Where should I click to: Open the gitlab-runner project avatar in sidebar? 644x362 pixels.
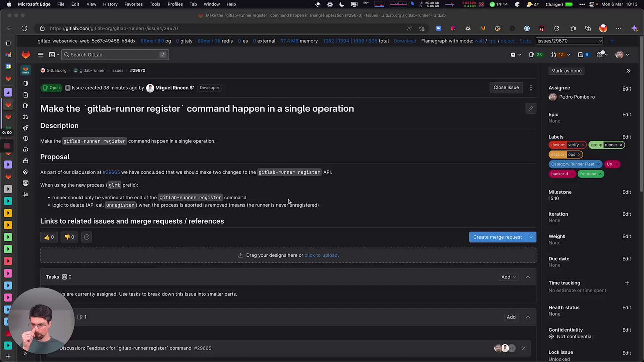coord(26,70)
